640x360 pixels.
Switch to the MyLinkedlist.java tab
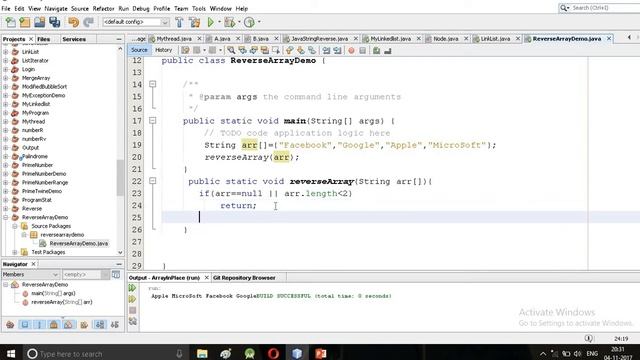point(391,39)
